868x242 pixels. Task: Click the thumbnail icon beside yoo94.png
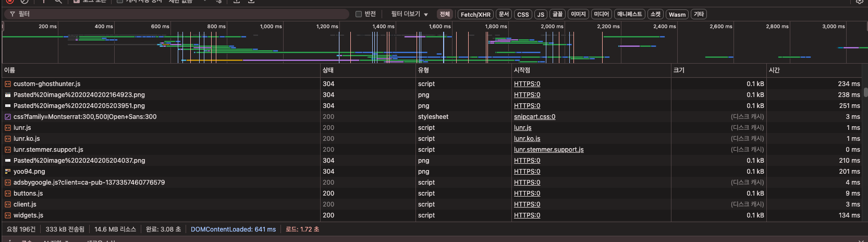8,172
